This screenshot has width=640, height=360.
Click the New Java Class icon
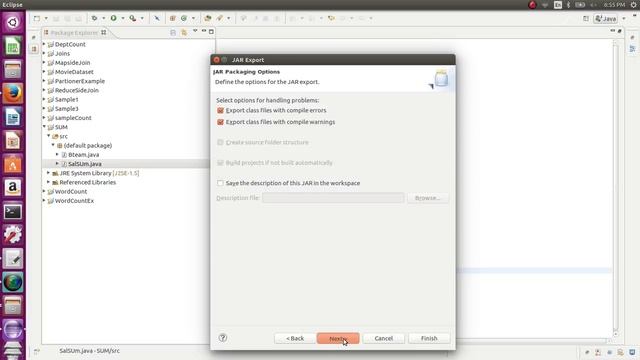coord(184,18)
